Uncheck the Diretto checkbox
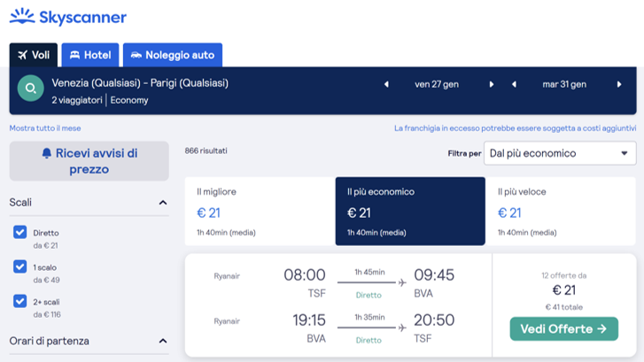This screenshot has width=644, height=362. [x=20, y=233]
